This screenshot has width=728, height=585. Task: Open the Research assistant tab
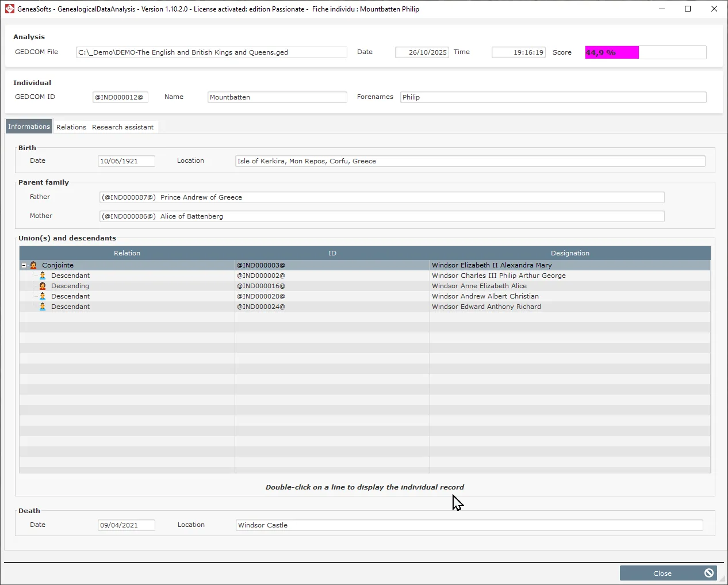pos(122,127)
